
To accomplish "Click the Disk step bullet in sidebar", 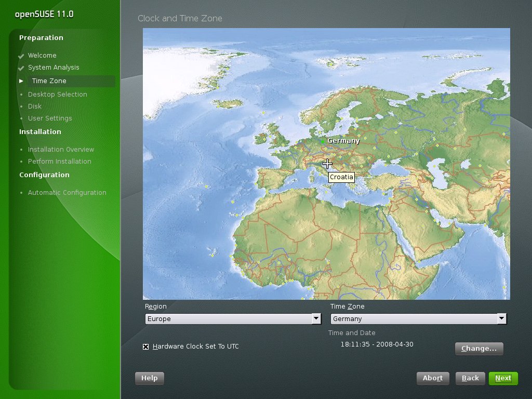I will tap(21, 107).
